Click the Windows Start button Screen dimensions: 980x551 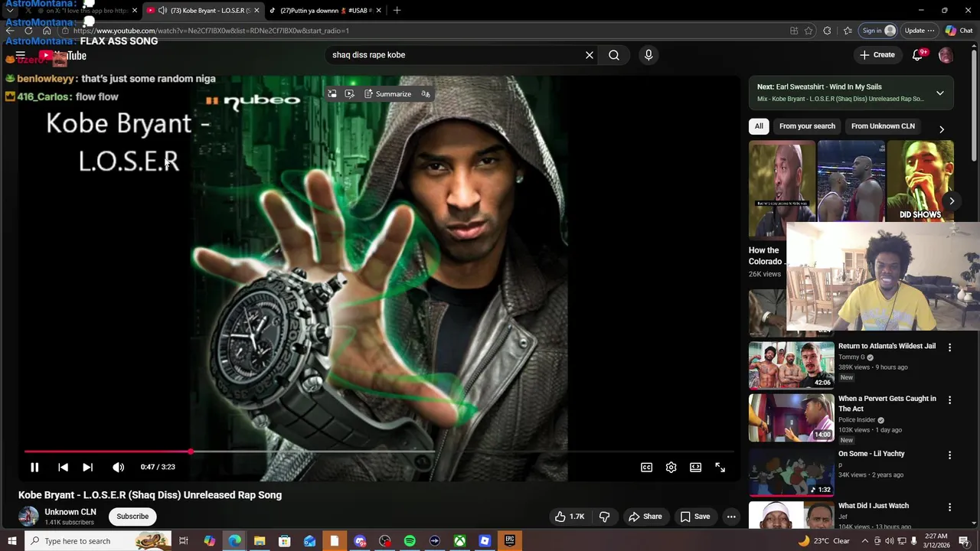point(12,541)
